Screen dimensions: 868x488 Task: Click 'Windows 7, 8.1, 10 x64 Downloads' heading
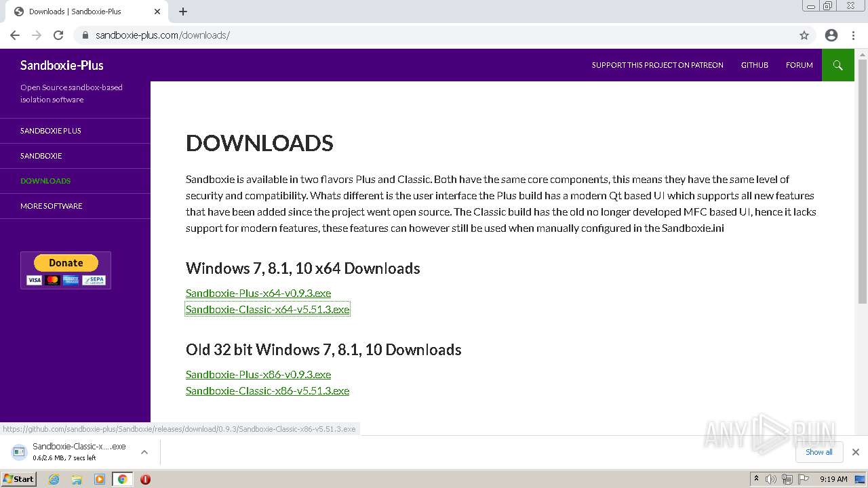pyautogui.click(x=303, y=268)
